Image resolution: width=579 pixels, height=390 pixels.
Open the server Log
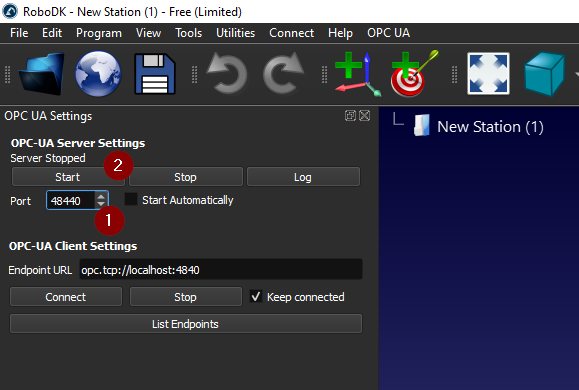[x=303, y=177]
